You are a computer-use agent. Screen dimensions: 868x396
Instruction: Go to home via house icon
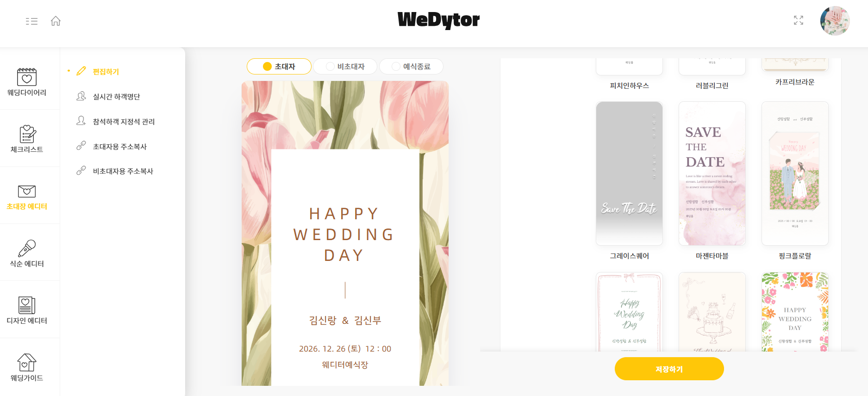pos(56,21)
